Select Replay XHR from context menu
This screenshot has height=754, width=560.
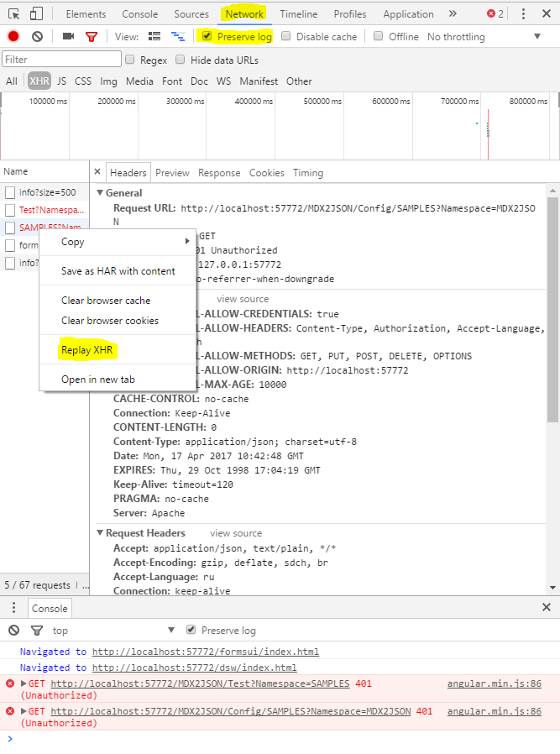point(86,350)
